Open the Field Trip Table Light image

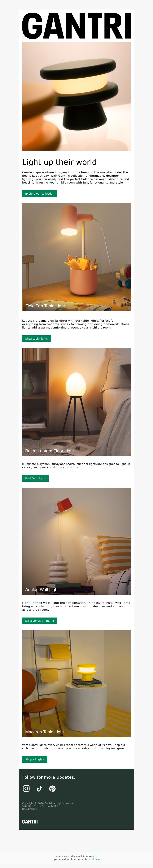(x=76, y=257)
